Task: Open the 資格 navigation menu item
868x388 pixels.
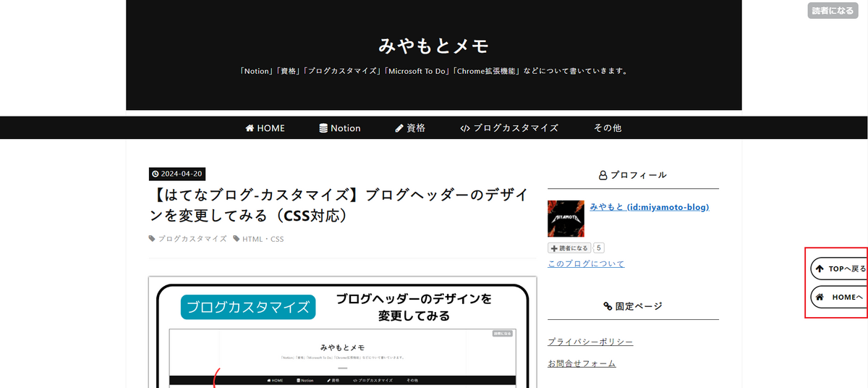Action: pos(410,128)
